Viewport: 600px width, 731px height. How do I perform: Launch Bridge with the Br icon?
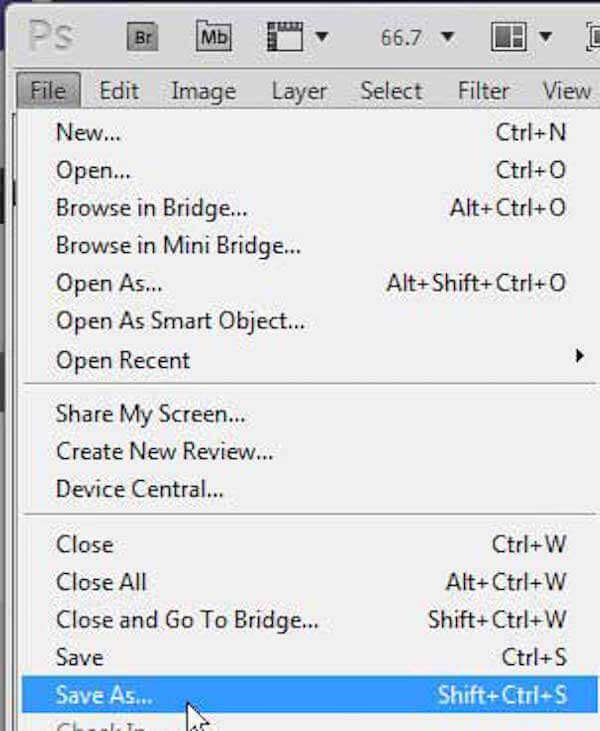[x=142, y=37]
